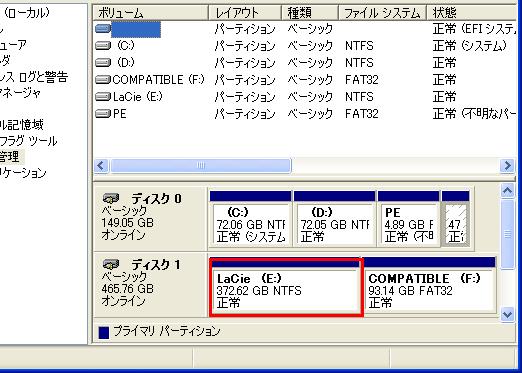Click the 149.05 GB size under Disk 0

pyautogui.click(x=127, y=223)
